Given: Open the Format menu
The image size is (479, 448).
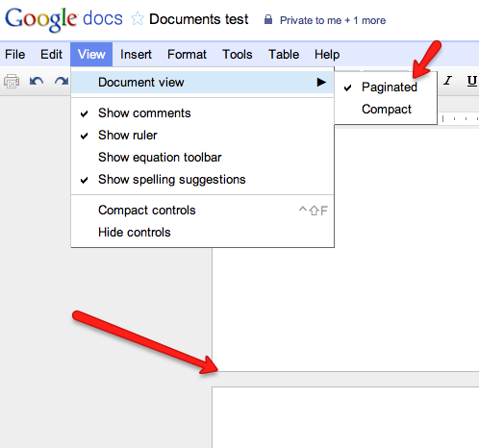Looking at the screenshot, I should click(187, 55).
